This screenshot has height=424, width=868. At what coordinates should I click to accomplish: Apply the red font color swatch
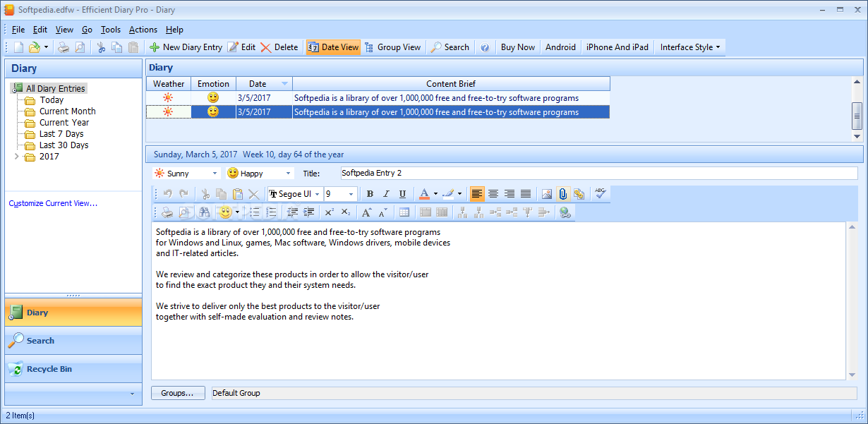pos(424,194)
